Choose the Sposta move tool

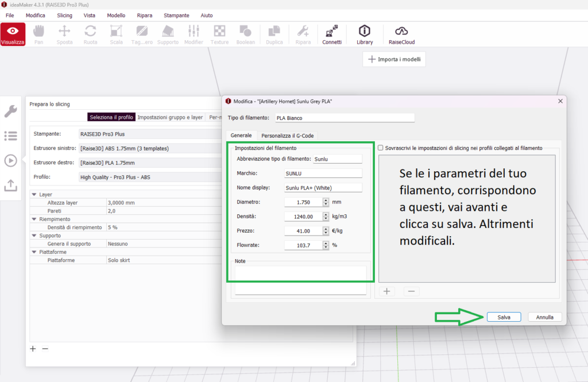[64, 34]
